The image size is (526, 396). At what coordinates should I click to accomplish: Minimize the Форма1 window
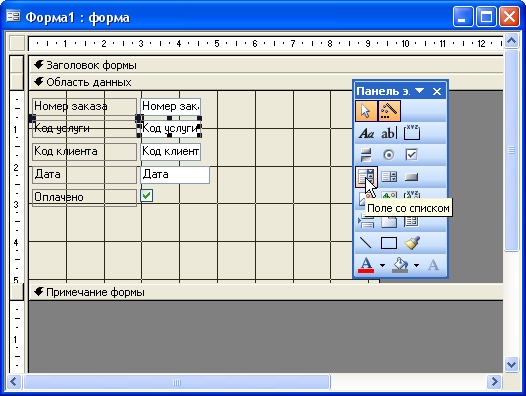click(x=463, y=17)
